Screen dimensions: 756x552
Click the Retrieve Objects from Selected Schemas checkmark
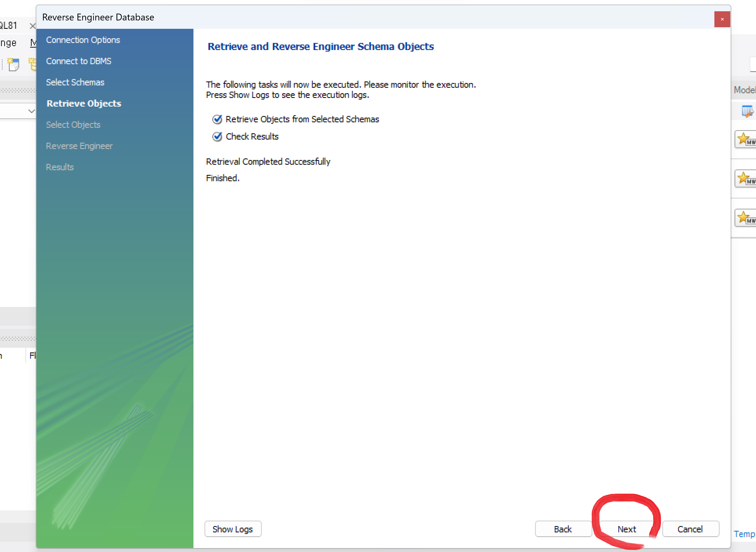(217, 119)
